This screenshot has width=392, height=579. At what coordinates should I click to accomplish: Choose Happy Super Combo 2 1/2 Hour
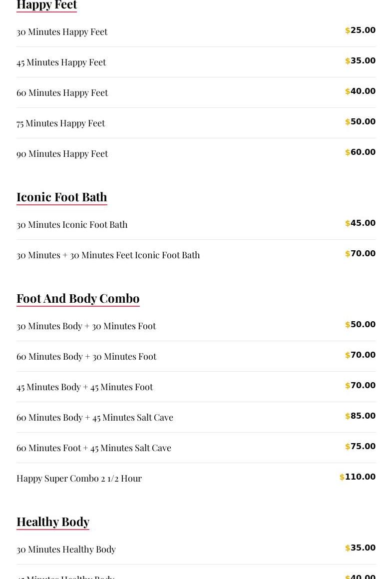[x=79, y=478]
